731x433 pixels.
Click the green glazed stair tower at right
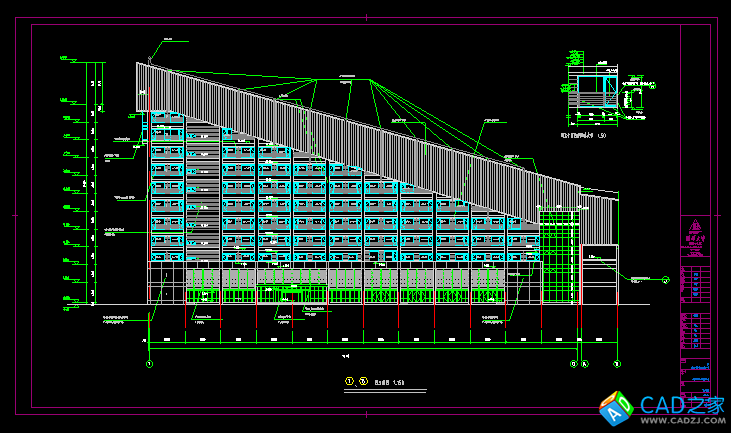[560, 255]
